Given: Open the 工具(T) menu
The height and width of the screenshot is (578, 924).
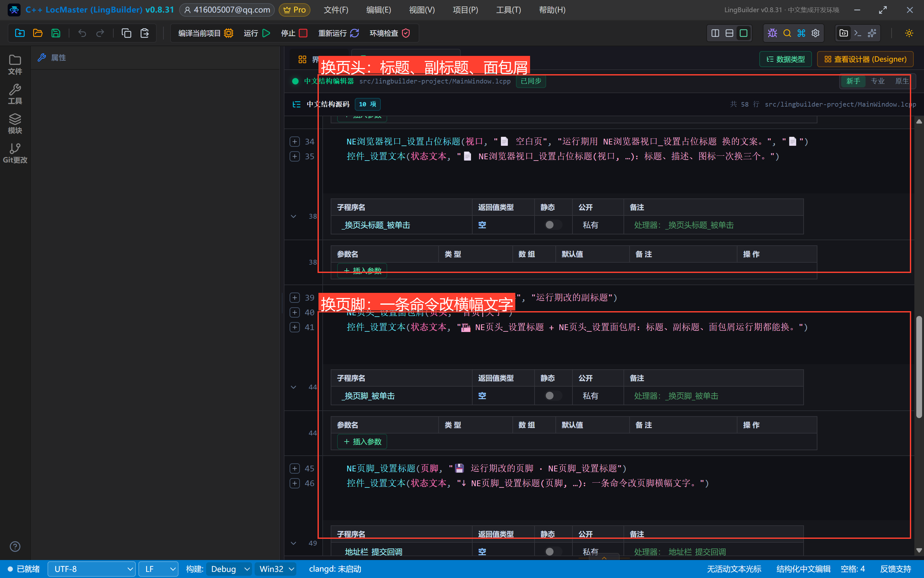Looking at the screenshot, I should click(508, 10).
